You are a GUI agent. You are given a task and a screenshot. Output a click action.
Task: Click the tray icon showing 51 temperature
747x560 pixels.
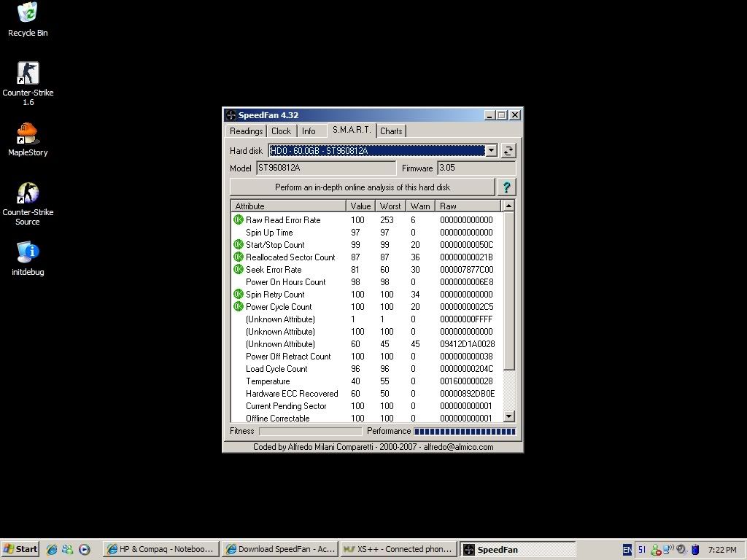coord(642,550)
